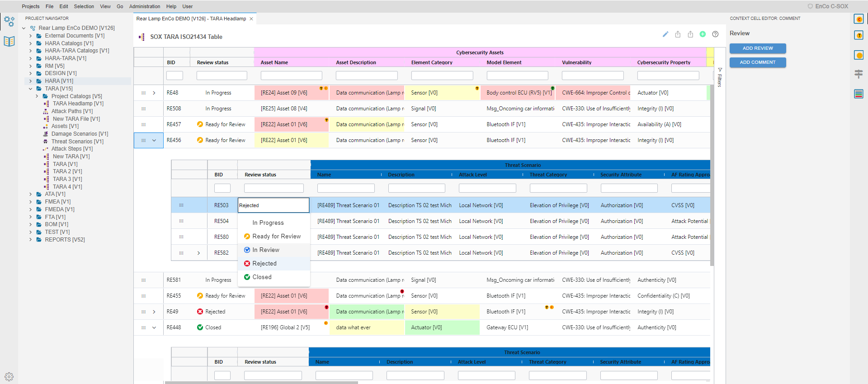
Task: Expand the RE48 table row
Action: [x=154, y=93]
